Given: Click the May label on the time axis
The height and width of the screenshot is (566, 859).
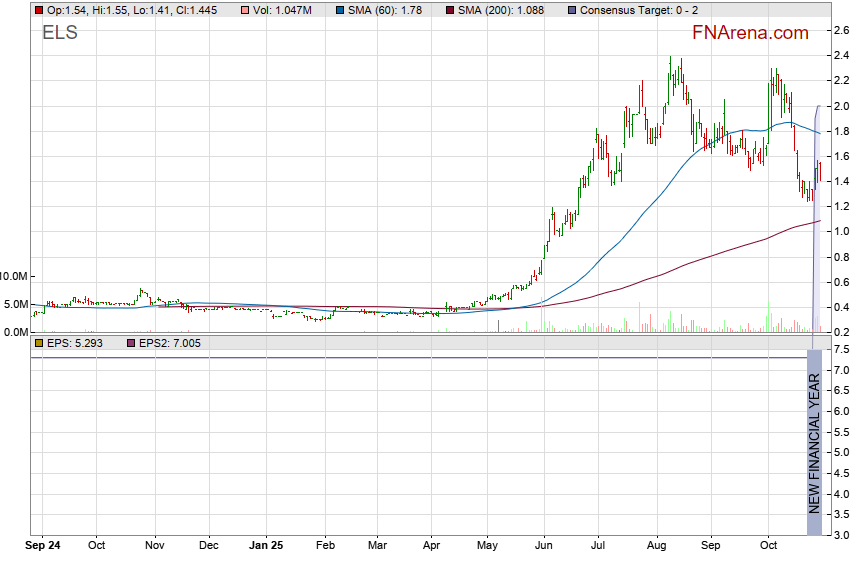Looking at the screenshot, I should pos(487,546).
